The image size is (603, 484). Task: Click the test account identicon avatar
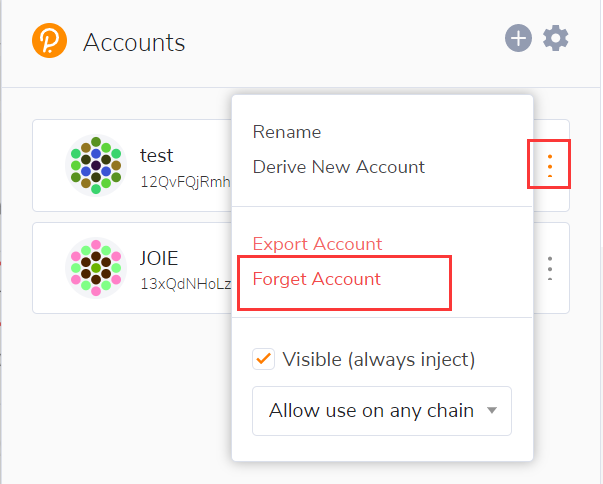[x=96, y=166]
